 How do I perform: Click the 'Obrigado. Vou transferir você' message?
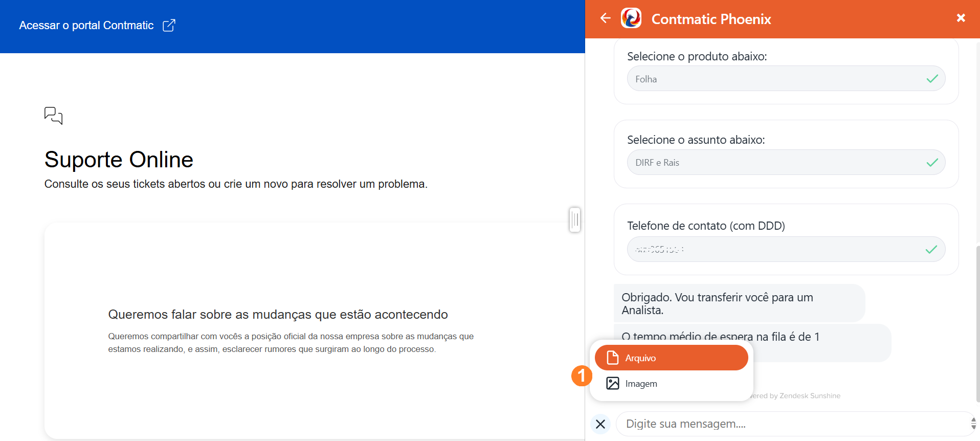[x=739, y=303]
